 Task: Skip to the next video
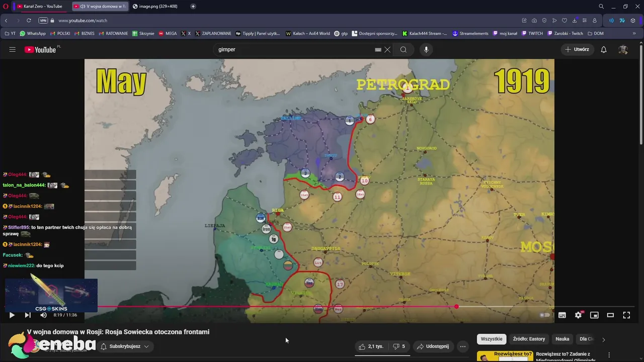(x=28, y=315)
